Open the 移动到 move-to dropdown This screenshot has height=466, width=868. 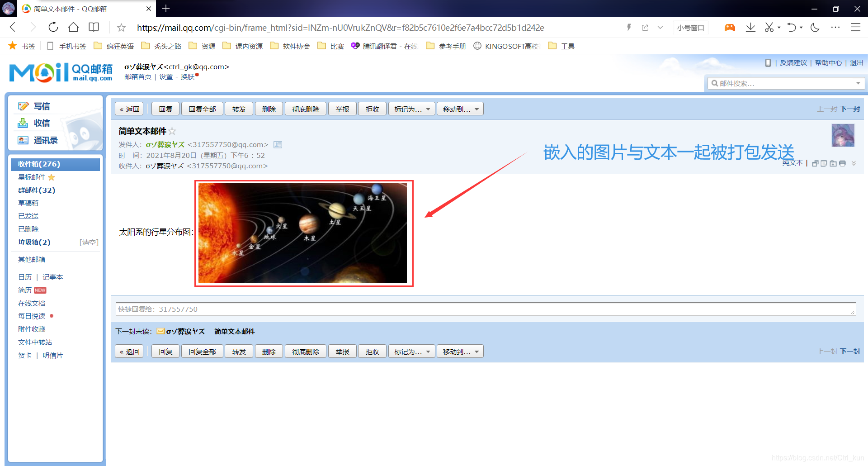(x=460, y=109)
